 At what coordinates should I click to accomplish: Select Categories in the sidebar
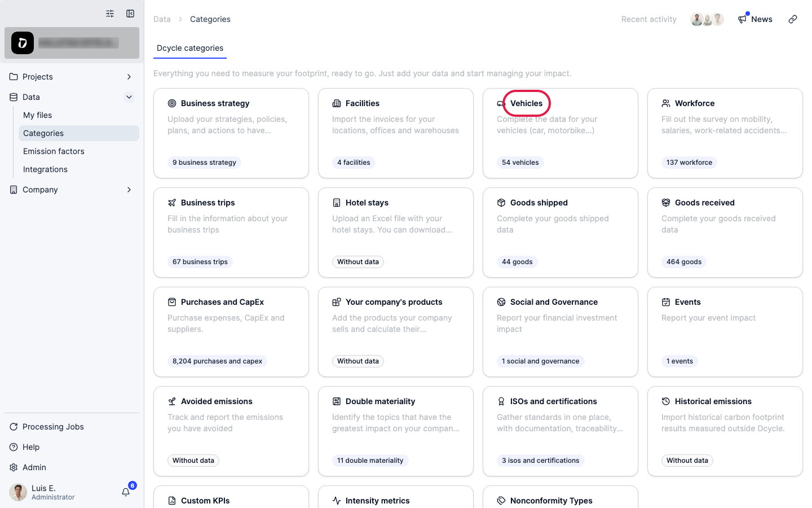[x=79, y=133]
